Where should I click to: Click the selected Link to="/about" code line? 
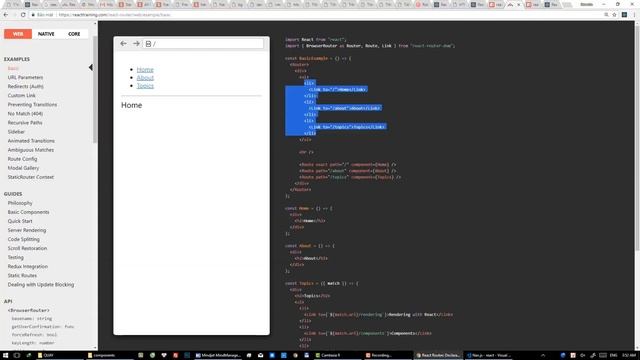(344, 108)
